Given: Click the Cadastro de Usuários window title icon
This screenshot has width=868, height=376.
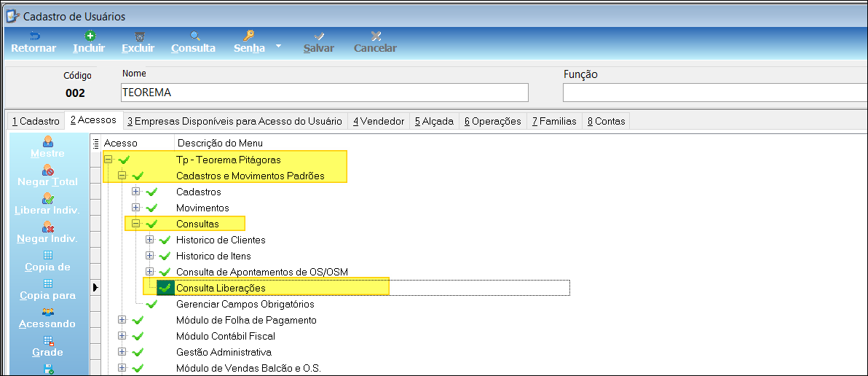Looking at the screenshot, I should [x=12, y=17].
